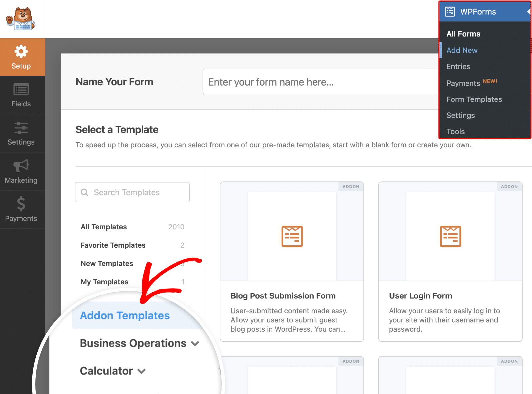This screenshot has height=394, width=532.
Task: Click the 2010 count beside All Templates
Action: pyautogui.click(x=176, y=227)
